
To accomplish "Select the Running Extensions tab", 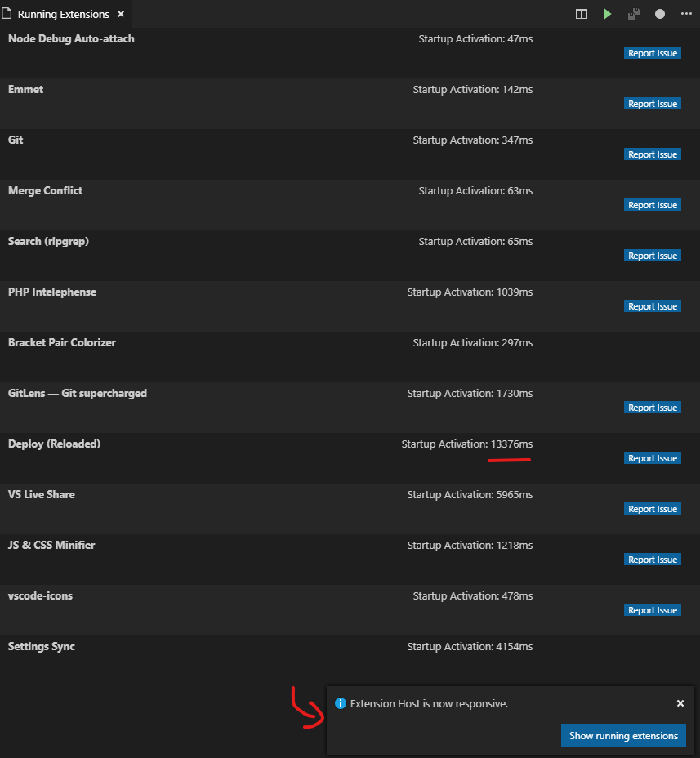I will click(65, 14).
